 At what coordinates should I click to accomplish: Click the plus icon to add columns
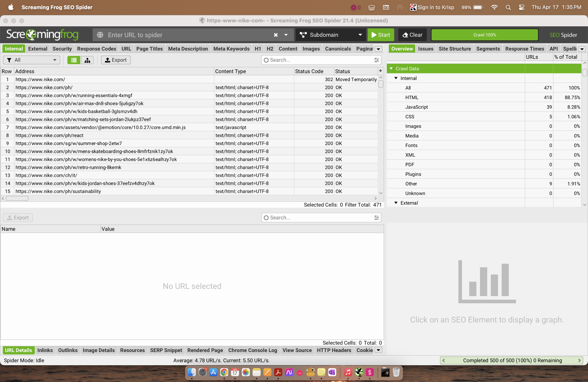point(380,71)
